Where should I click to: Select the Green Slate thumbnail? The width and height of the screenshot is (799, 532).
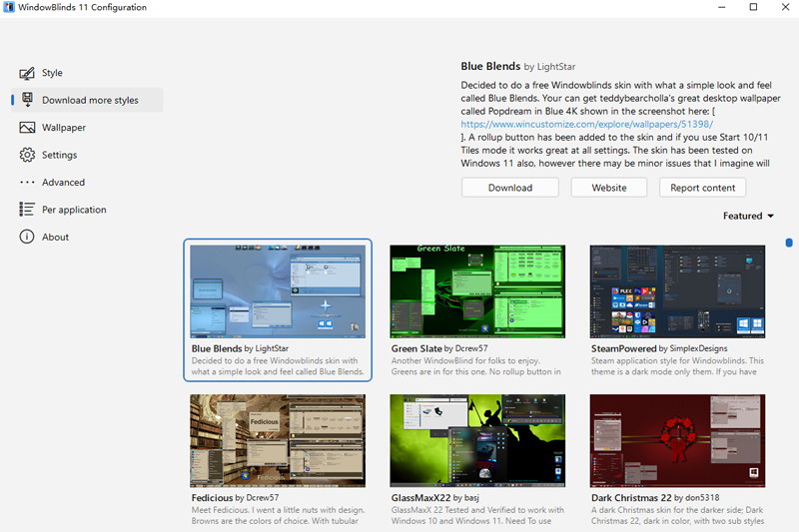(x=477, y=291)
